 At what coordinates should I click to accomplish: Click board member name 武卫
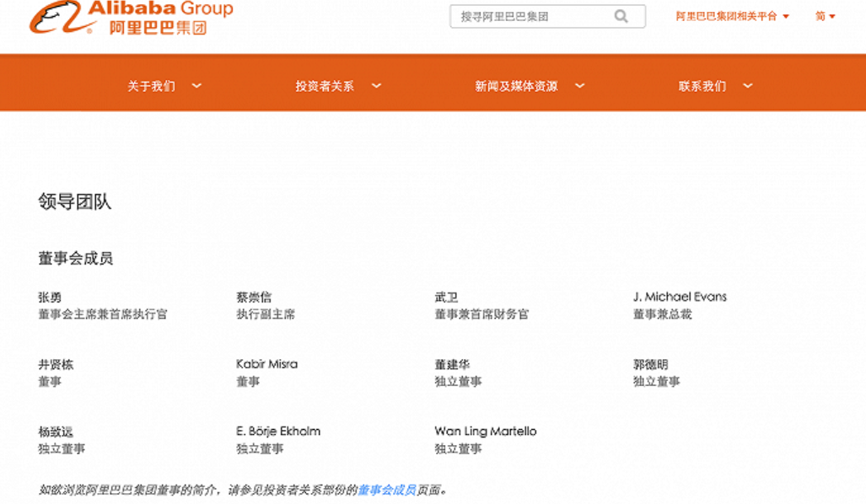click(446, 297)
